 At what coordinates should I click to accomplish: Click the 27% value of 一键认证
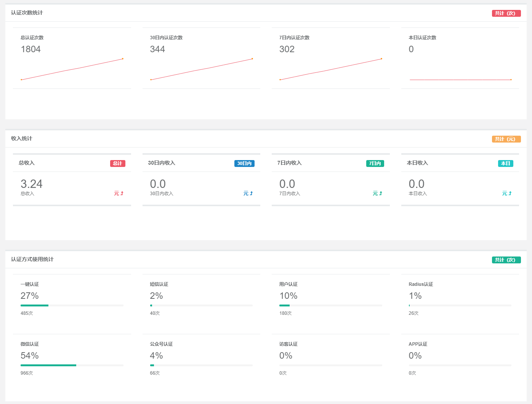30,296
